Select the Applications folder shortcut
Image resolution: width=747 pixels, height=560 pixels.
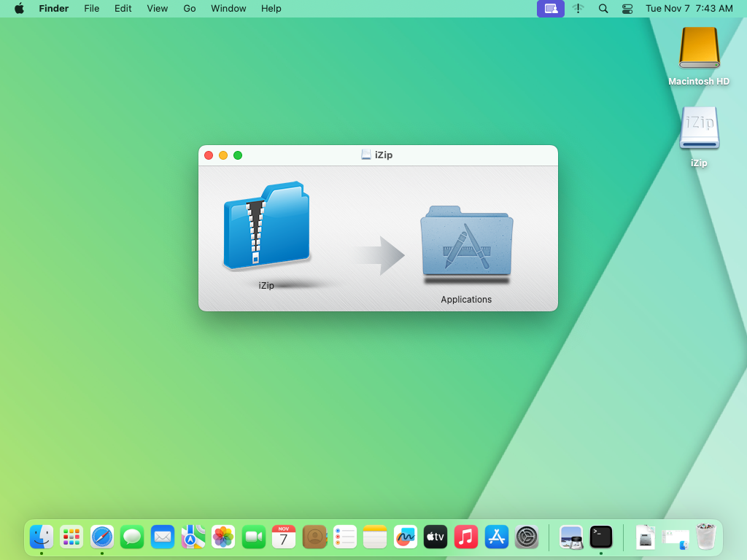pyautogui.click(x=466, y=241)
